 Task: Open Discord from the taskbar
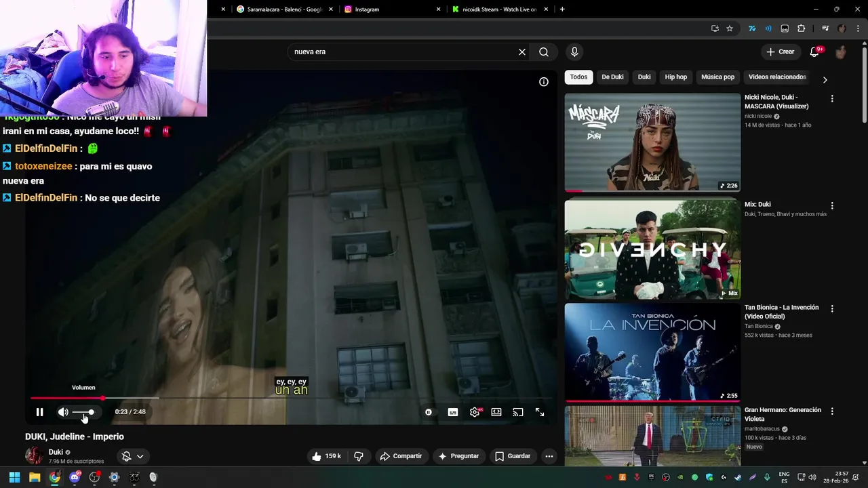pyautogui.click(x=75, y=477)
